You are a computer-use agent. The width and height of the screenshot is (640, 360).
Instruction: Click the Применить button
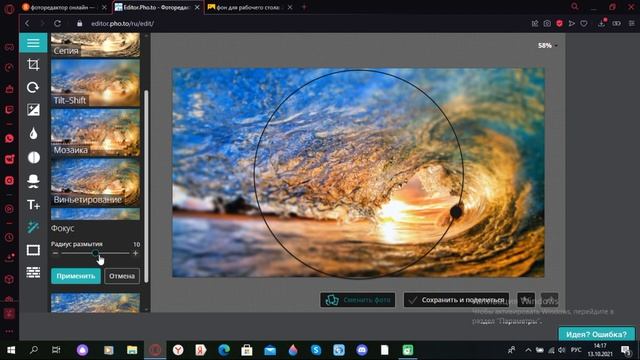click(76, 276)
